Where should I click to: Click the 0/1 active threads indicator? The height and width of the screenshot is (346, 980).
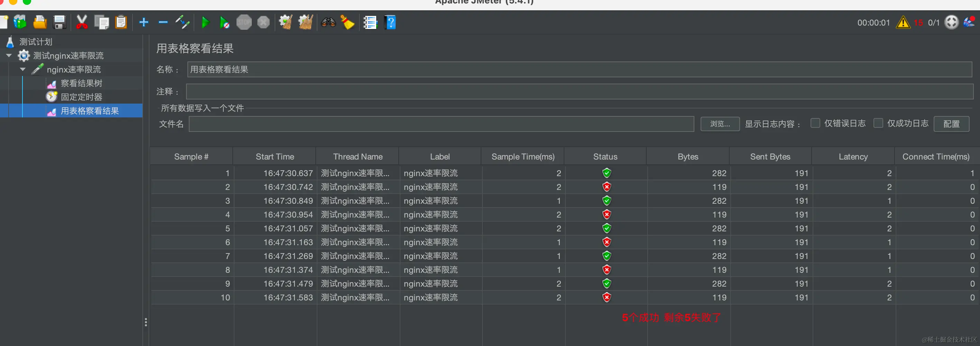click(x=934, y=23)
